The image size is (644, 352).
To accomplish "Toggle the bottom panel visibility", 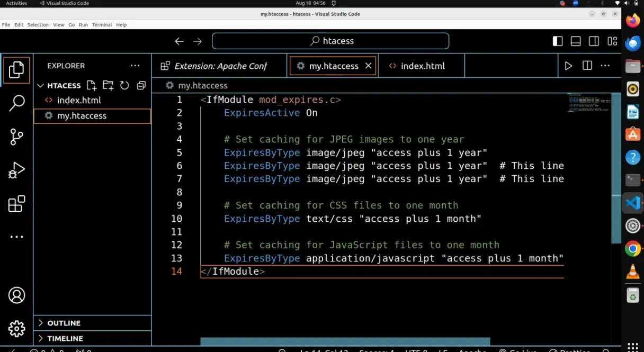I will coord(576,41).
